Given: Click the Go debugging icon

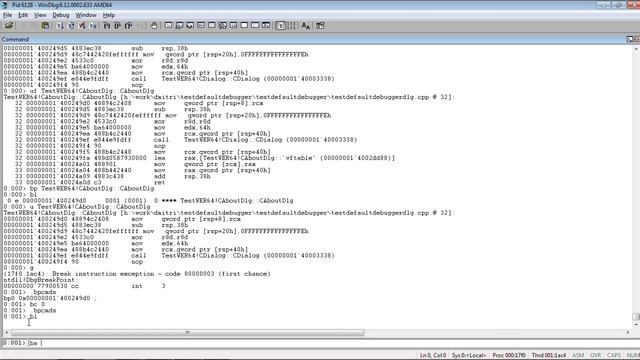Looking at the screenshot, I should pos(60,26).
